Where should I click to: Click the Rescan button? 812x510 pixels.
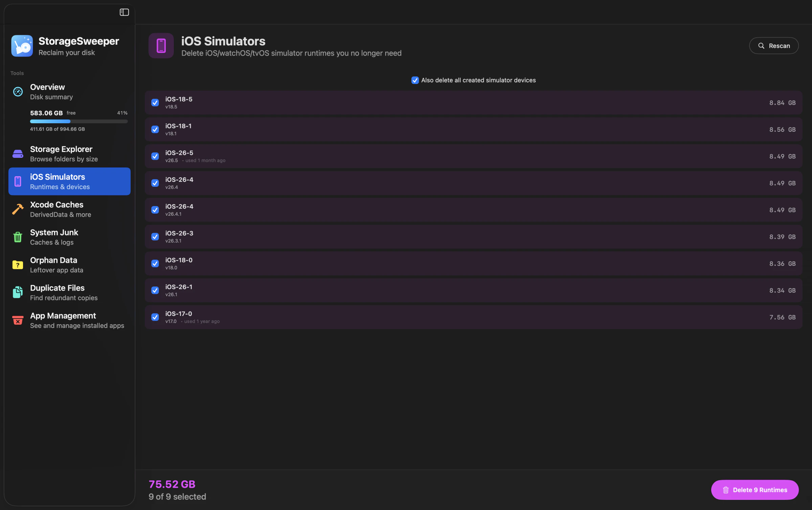[774, 46]
